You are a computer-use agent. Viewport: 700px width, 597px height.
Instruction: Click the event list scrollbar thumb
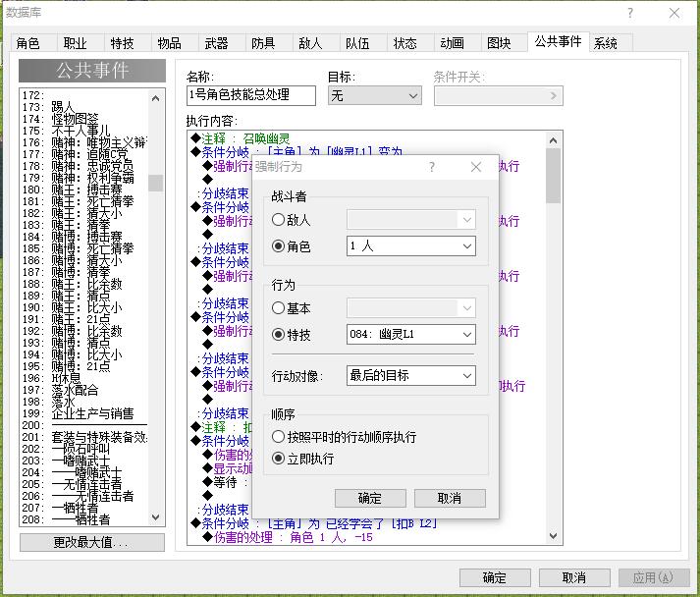[x=155, y=183]
